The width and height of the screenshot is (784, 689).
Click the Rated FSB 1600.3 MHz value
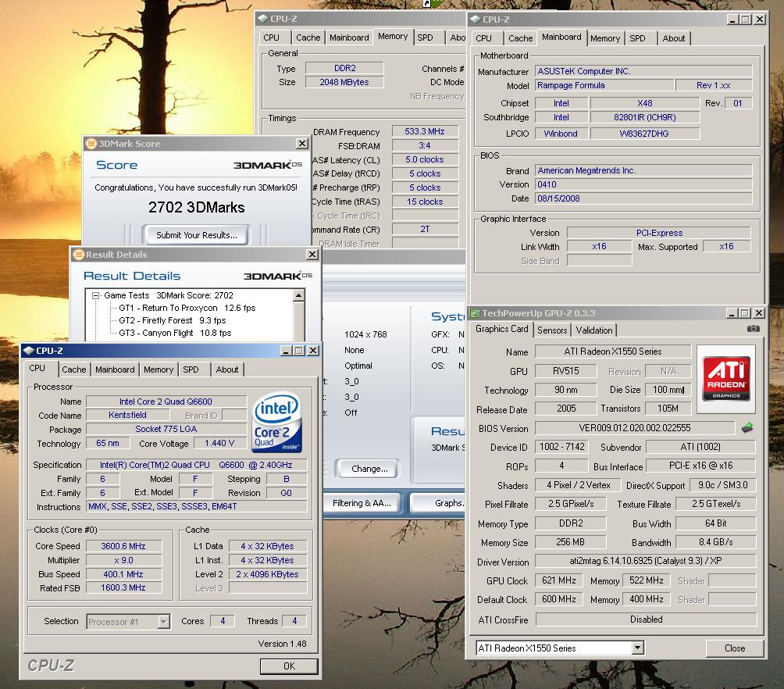pos(123,587)
